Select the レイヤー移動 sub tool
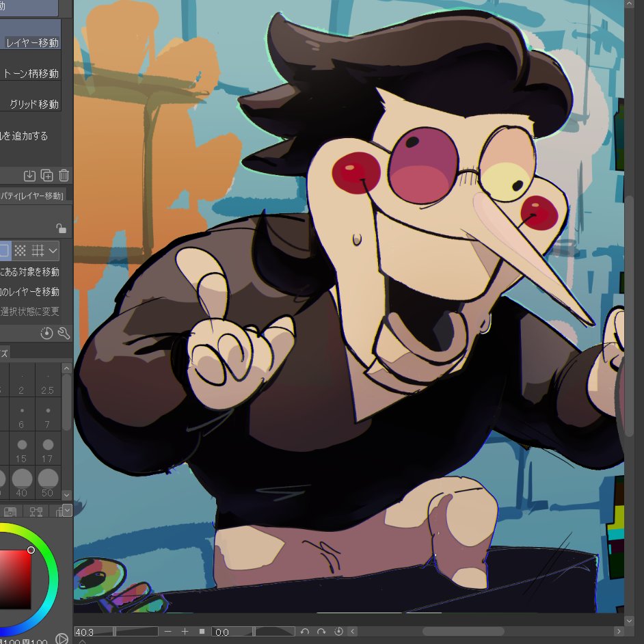The image size is (644, 644). [30, 34]
